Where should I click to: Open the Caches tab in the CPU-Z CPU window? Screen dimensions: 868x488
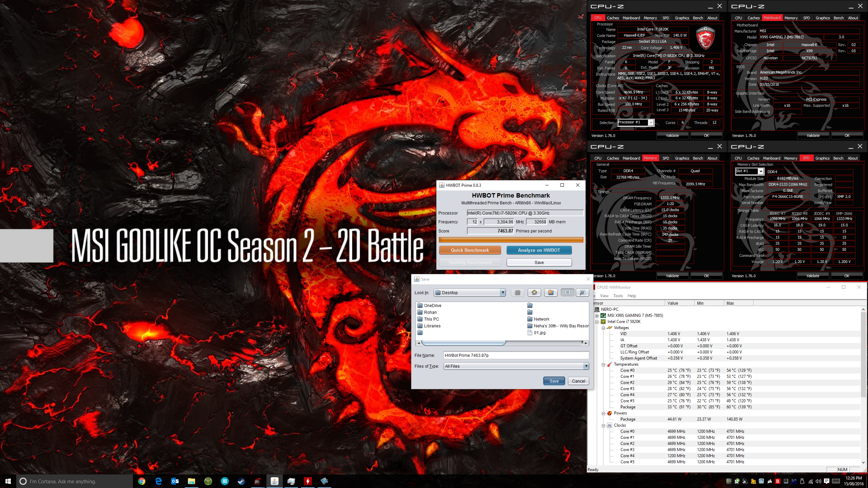point(613,18)
